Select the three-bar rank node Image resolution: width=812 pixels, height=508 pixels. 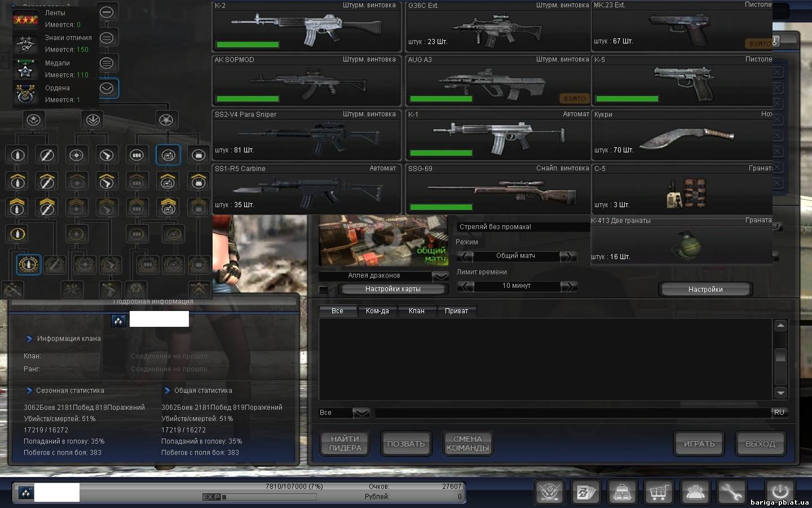107,63
